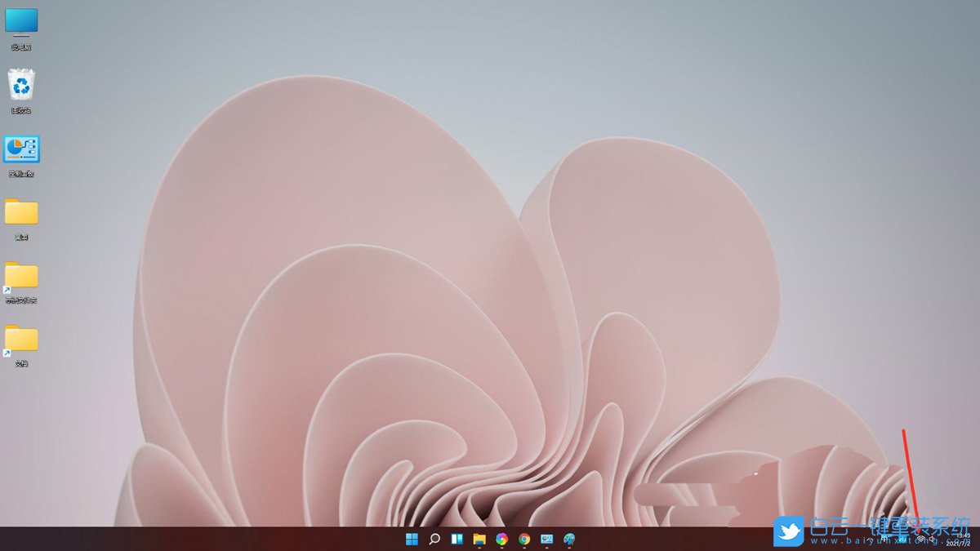Image resolution: width=980 pixels, height=551 pixels.
Task: Open the Start menu
Action: (412, 539)
